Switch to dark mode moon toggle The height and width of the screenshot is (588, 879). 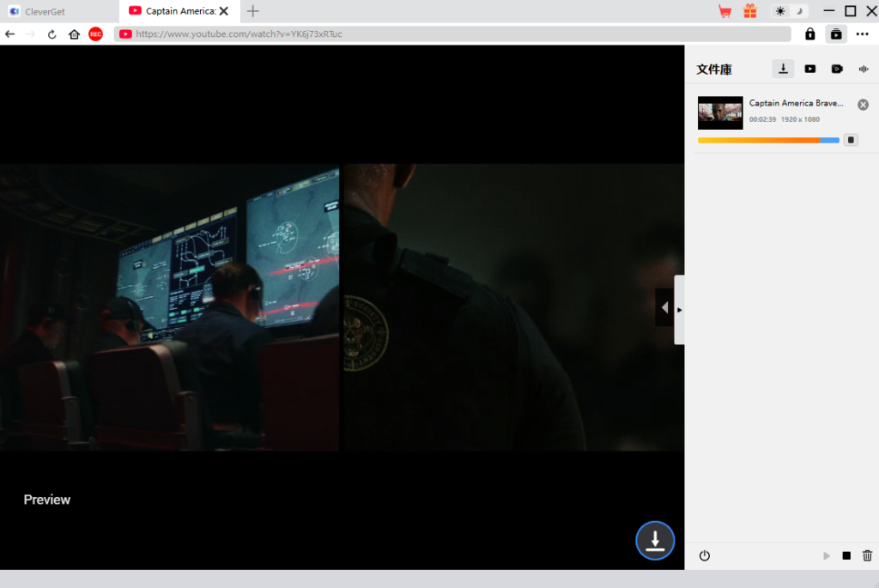click(x=798, y=11)
